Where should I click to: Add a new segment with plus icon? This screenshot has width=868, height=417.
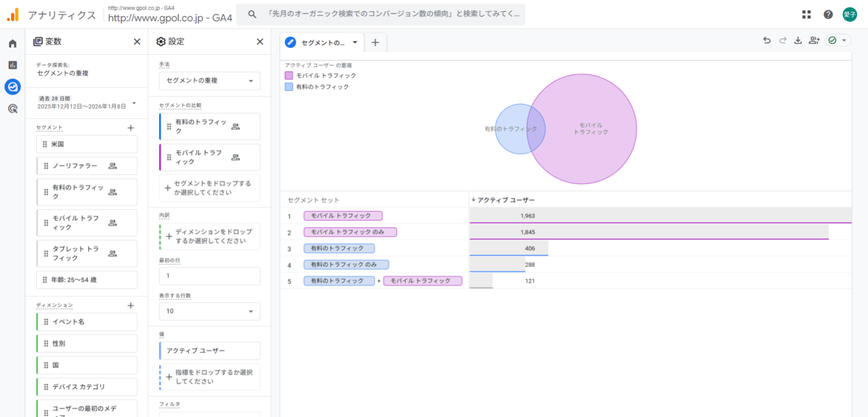[131, 128]
